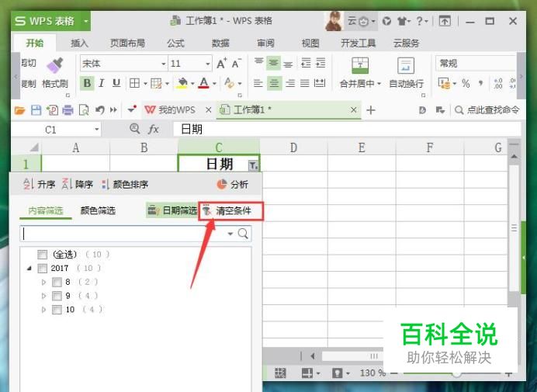This screenshot has width=537, height=392.
Task: Click the red font color icon
Action: tap(204, 83)
